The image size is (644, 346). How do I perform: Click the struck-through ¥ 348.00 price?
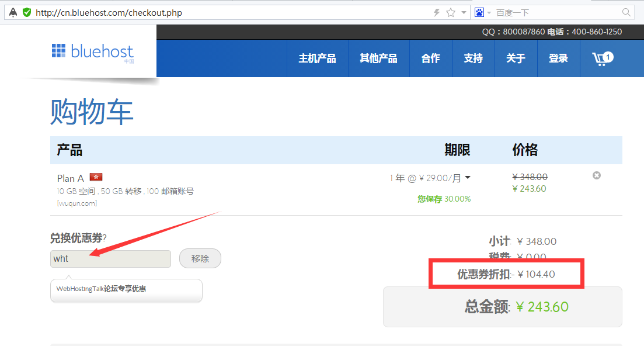[530, 177]
